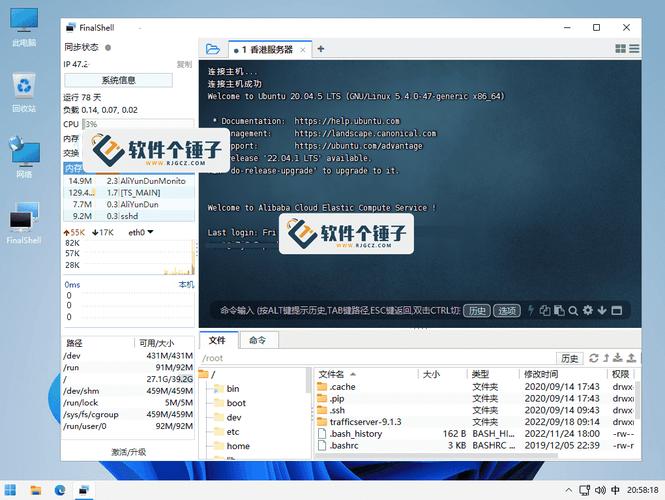Image resolution: width=665 pixels, height=500 pixels.
Task: Click the /root path field
Action: click(x=377, y=358)
